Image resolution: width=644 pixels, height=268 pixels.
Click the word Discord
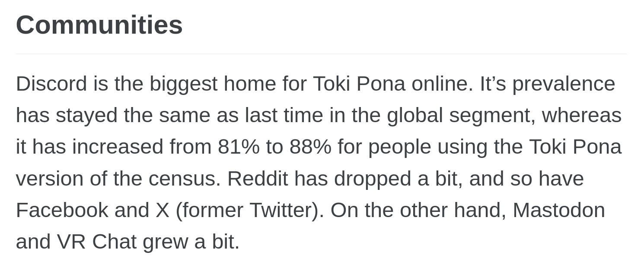click(x=51, y=83)
